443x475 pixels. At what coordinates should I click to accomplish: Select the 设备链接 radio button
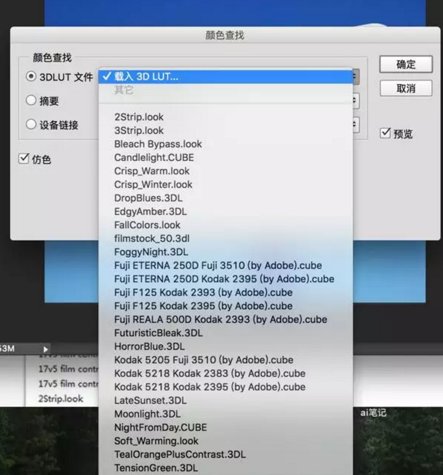pyautogui.click(x=31, y=124)
